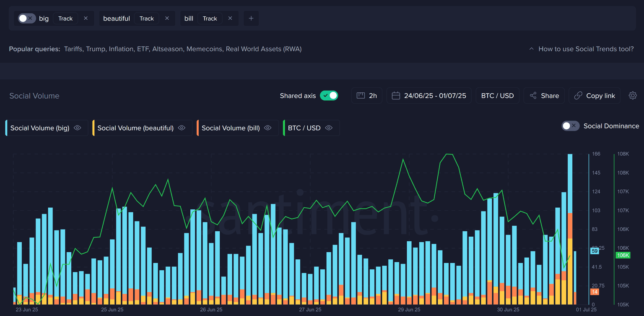This screenshot has width=644, height=316.
Task: Enable the Social Dominance toggle
Action: (570, 126)
